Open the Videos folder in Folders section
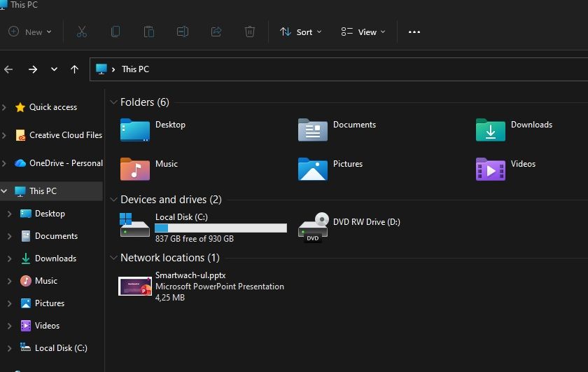Viewport: 588px width, 372px height. click(x=491, y=169)
